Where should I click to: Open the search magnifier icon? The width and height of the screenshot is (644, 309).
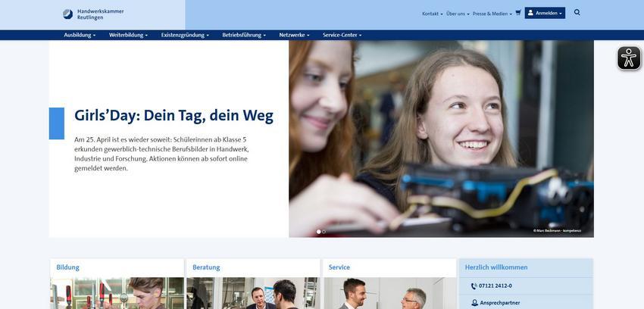pos(577,13)
